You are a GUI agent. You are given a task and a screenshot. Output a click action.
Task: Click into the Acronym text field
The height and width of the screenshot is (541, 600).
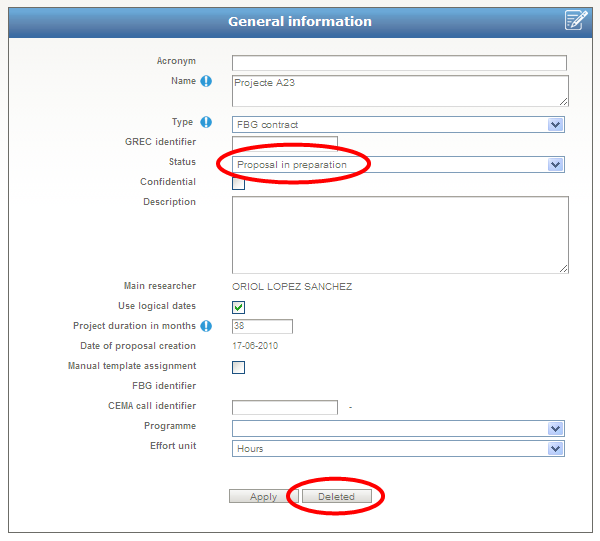pyautogui.click(x=399, y=63)
